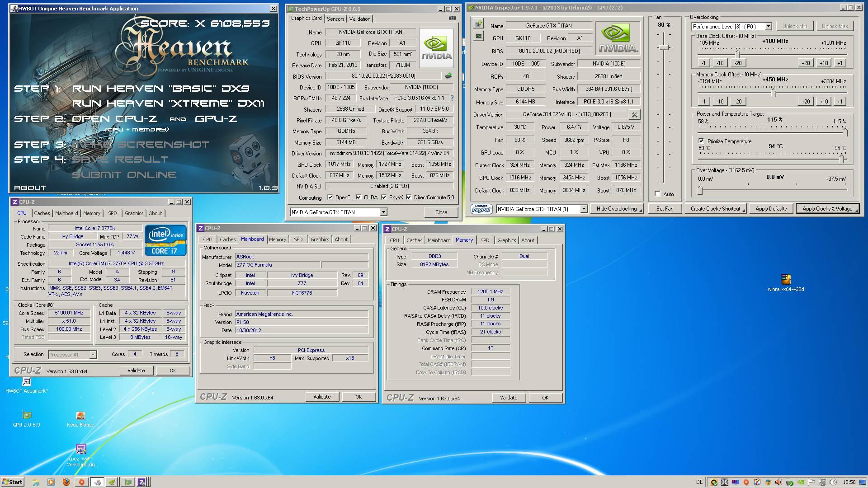Switch to the Sensors tab in GPU-Z
This screenshot has height=488, width=868.
[335, 19]
